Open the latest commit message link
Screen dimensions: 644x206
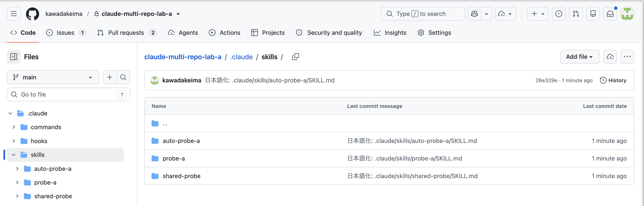(270, 80)
